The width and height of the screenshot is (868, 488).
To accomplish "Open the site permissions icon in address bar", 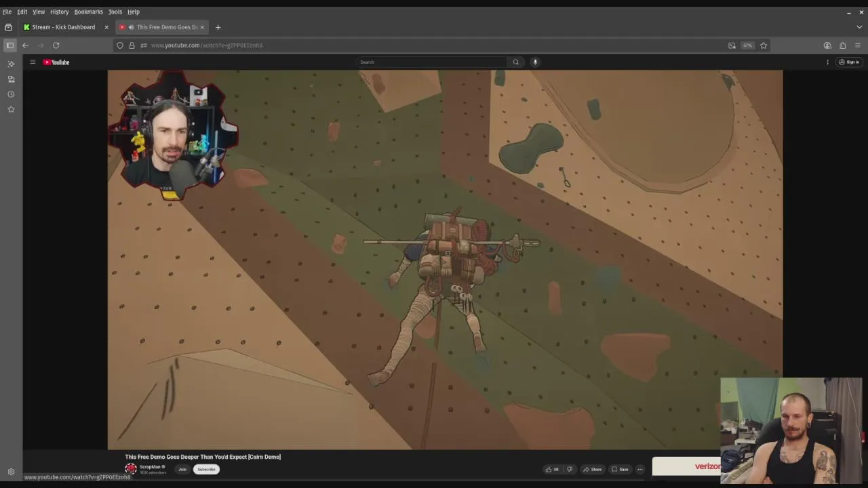I will click(x=143, y=45).
